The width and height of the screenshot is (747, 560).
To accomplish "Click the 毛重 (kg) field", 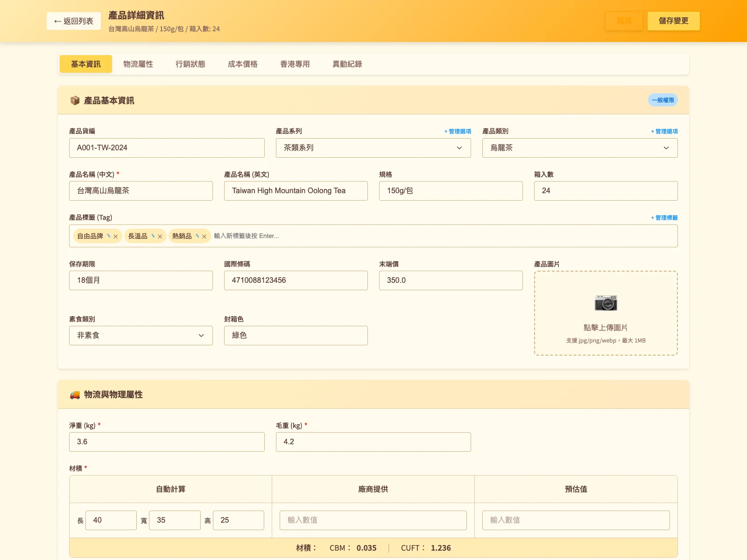I will pyautogui.click(x=373, y=442).
